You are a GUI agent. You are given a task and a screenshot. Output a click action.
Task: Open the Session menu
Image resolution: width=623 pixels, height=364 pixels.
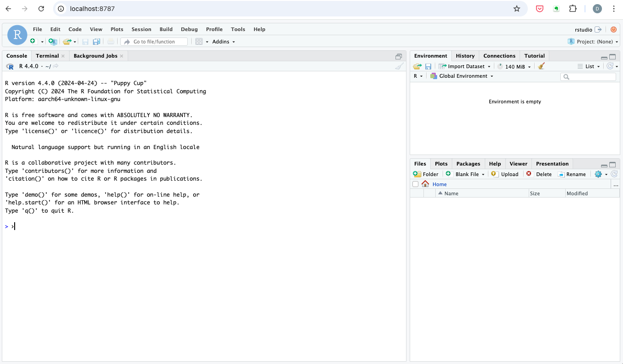point(141,29)
